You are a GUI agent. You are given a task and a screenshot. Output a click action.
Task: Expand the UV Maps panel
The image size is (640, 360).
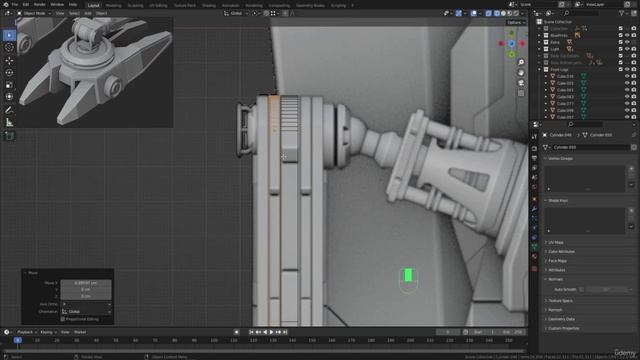coord(556,242)
